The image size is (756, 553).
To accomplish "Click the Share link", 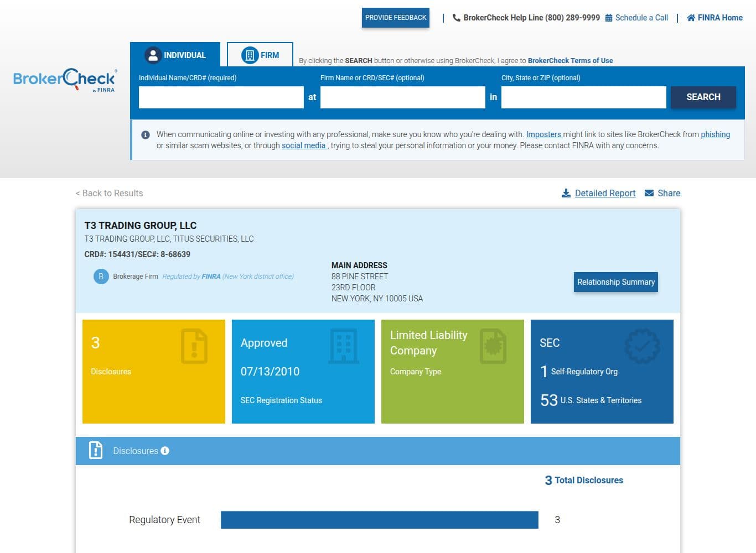I will (x=669, y=193).
